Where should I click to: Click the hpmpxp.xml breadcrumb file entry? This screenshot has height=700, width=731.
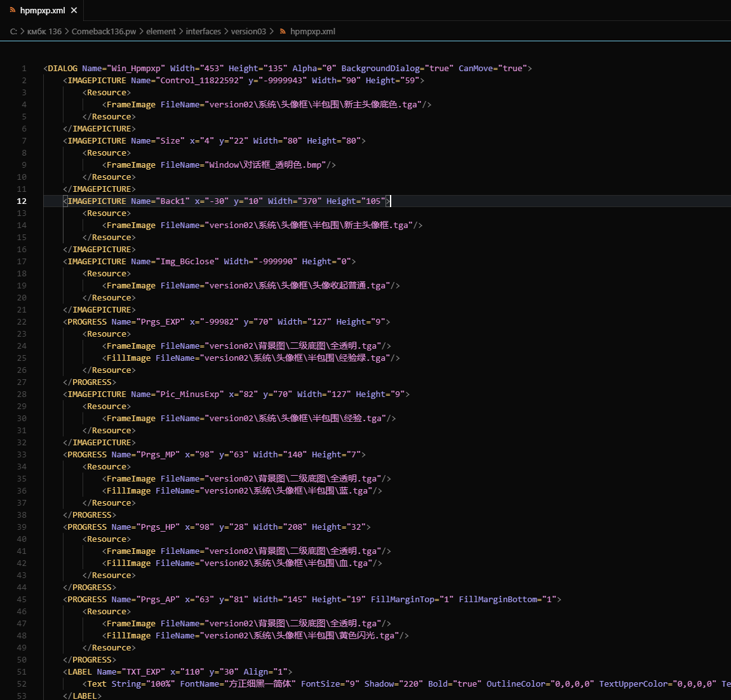312,31
